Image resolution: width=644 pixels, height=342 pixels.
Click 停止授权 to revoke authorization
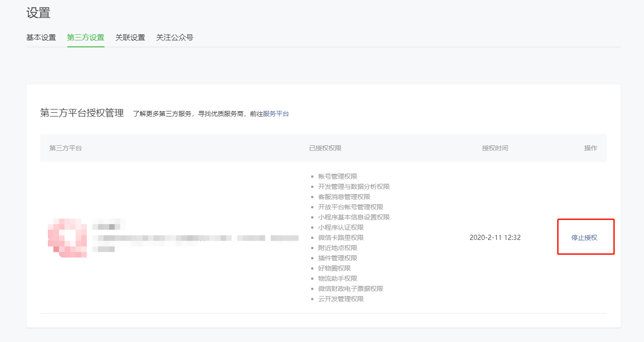click(584, 238)
